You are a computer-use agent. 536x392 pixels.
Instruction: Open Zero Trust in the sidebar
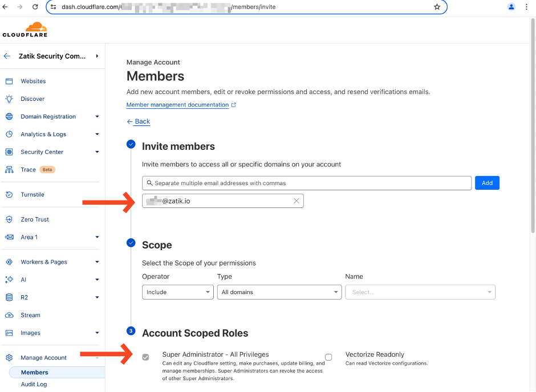point(35,219)
